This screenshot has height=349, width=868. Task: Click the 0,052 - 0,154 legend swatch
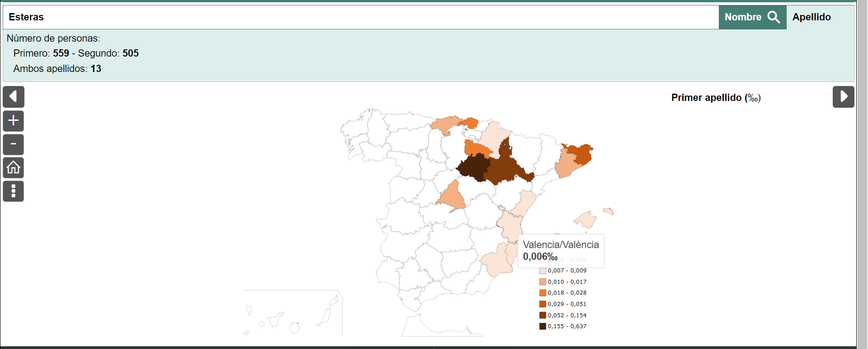click(542, 315)
